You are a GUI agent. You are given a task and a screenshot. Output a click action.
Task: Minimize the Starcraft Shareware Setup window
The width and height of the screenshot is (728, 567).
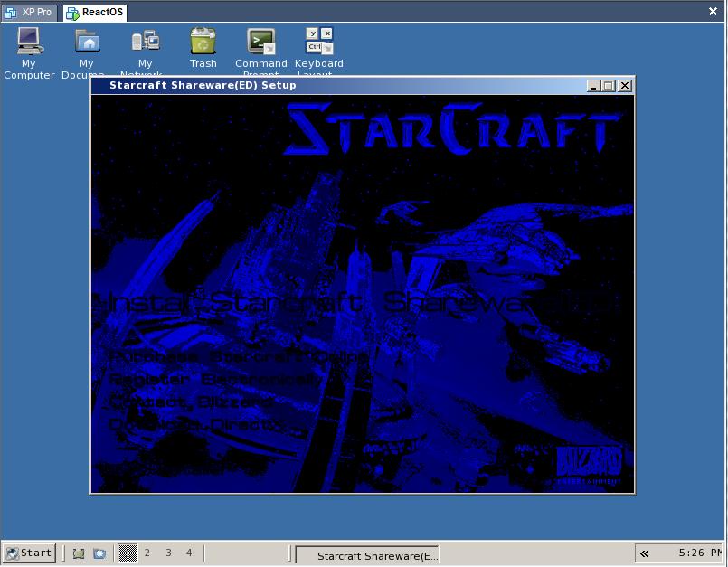pos(593,86)
